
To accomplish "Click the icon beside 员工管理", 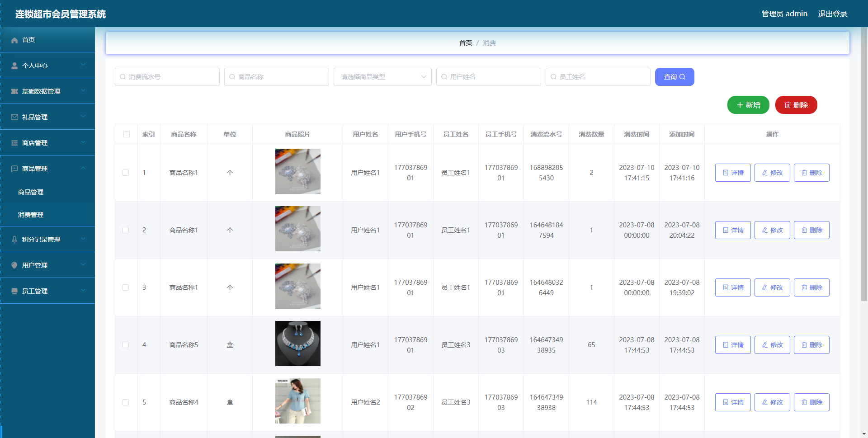I will 14,292.
